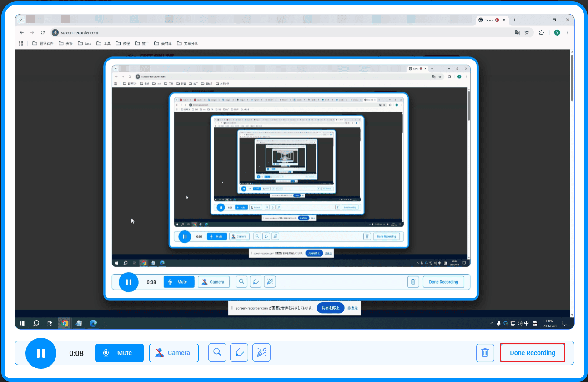Click Done Recording in the largest nested preview
This screenshot has width=588, height=382.
pos(443,282)
